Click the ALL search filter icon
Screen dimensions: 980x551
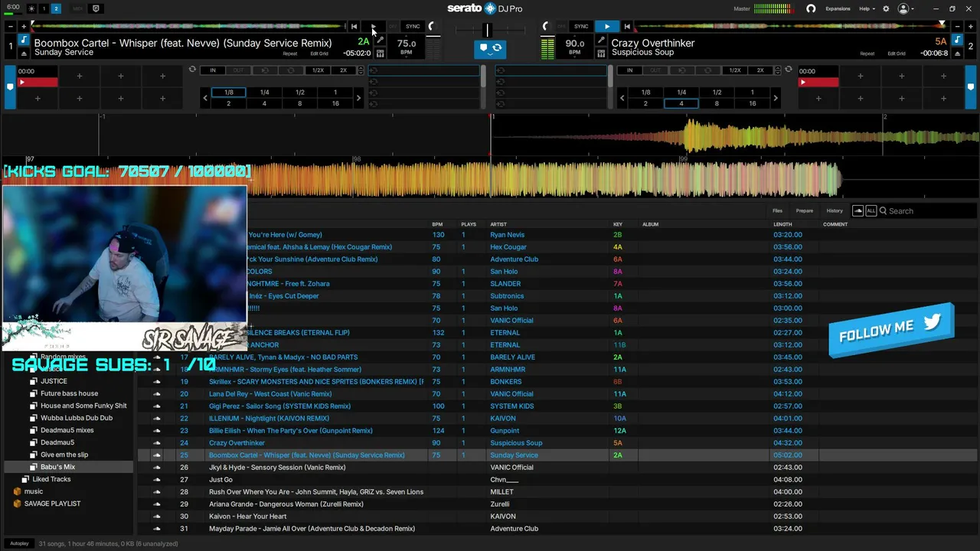[x=871, y=210]
